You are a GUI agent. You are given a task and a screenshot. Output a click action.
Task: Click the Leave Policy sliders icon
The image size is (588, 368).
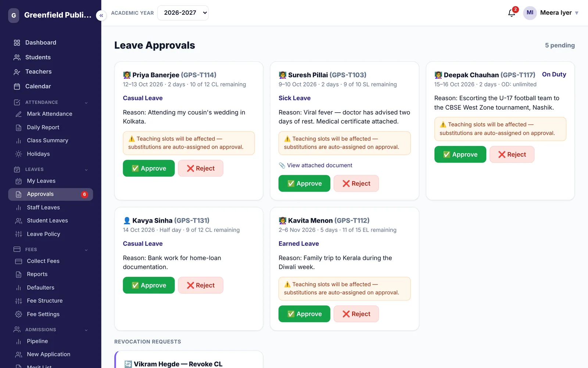click(18, 234)
